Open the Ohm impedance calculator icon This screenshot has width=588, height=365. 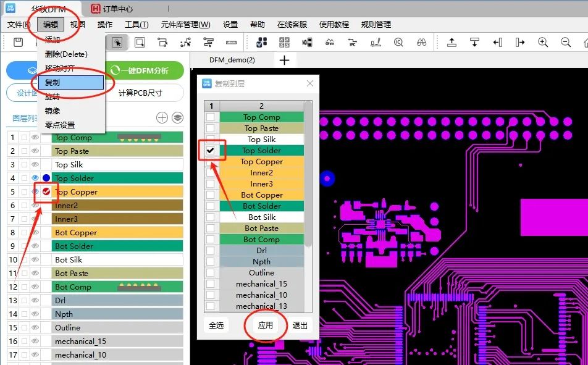(330, 43)
